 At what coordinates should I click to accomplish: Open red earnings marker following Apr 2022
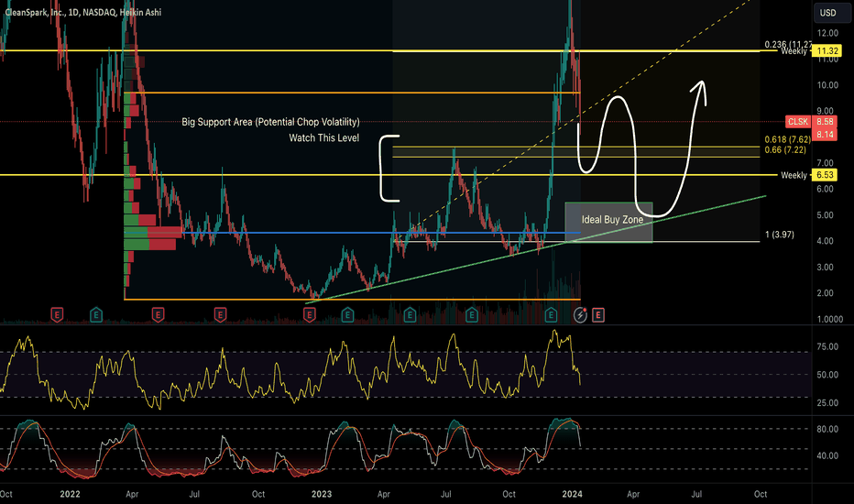pyautogui.click(x=158, y=314)
